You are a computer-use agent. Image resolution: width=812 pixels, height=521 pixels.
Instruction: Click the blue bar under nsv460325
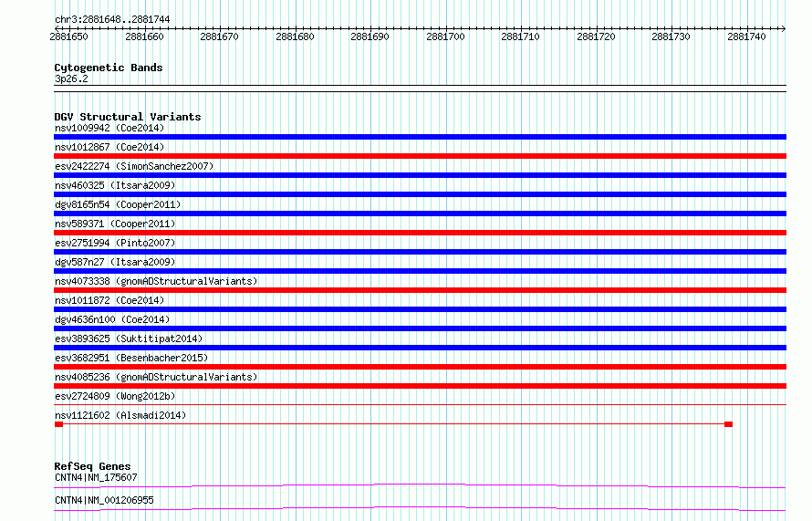pyautogui.click(x=420, y=194)
